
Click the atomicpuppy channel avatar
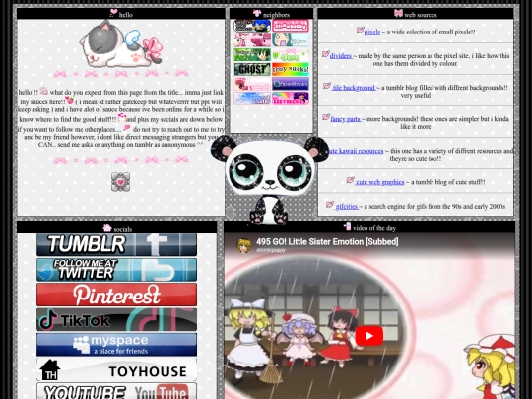[244, 245]
